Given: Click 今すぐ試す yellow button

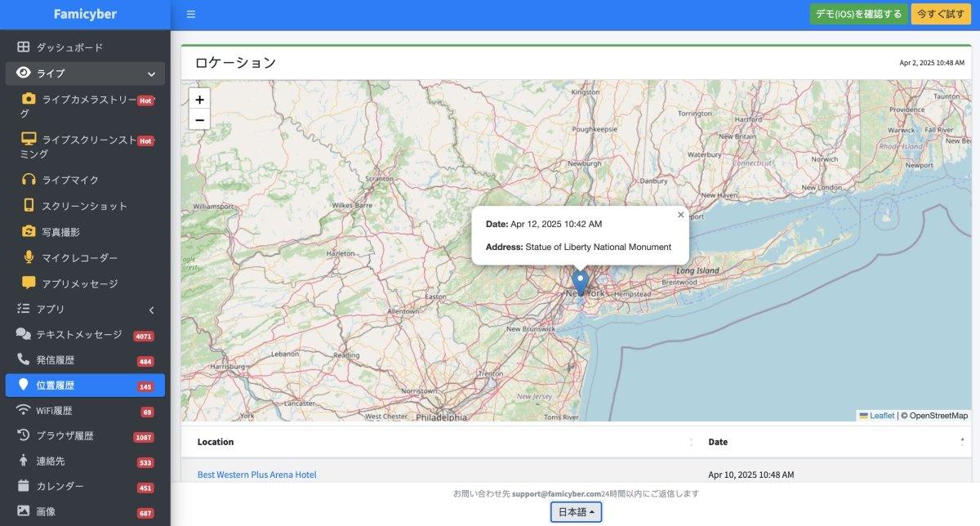Looking at the screenshot, I should [941, 14].
